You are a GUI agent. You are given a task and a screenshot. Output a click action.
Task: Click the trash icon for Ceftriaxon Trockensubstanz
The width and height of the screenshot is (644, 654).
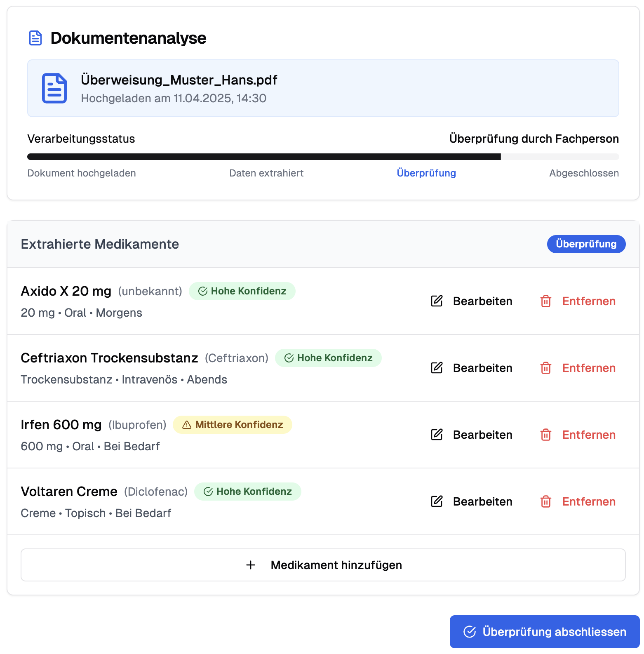(546, 368)
